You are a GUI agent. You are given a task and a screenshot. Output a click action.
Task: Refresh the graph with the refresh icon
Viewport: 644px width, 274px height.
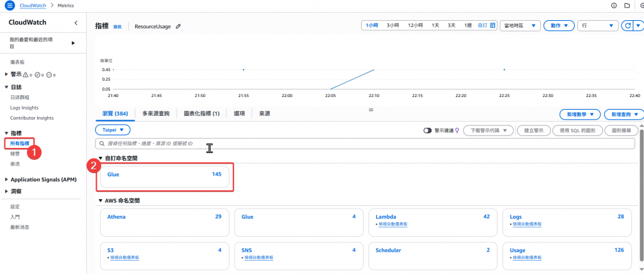(x=628, y=25)
